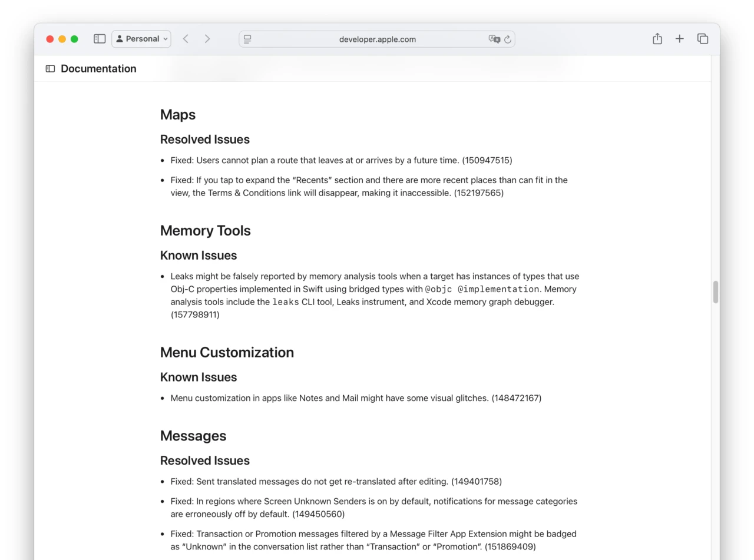
Task: Expand the Personal profile dropdown
Action: tap(141, 39)
